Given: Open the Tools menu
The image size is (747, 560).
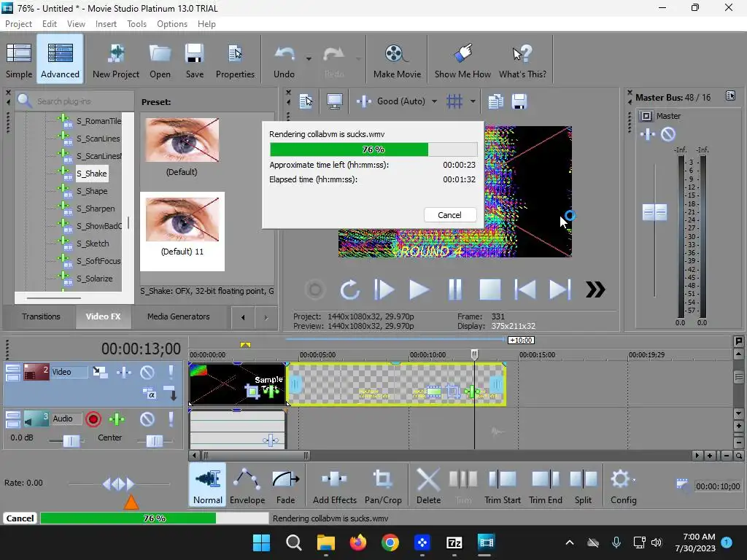Looking at the screenshot, I should (136, 24).
